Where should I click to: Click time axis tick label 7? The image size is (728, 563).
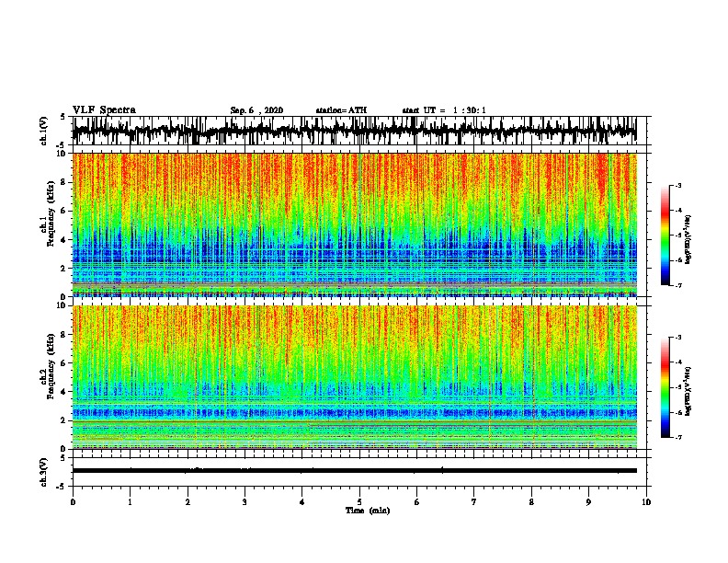pos(474,502)
